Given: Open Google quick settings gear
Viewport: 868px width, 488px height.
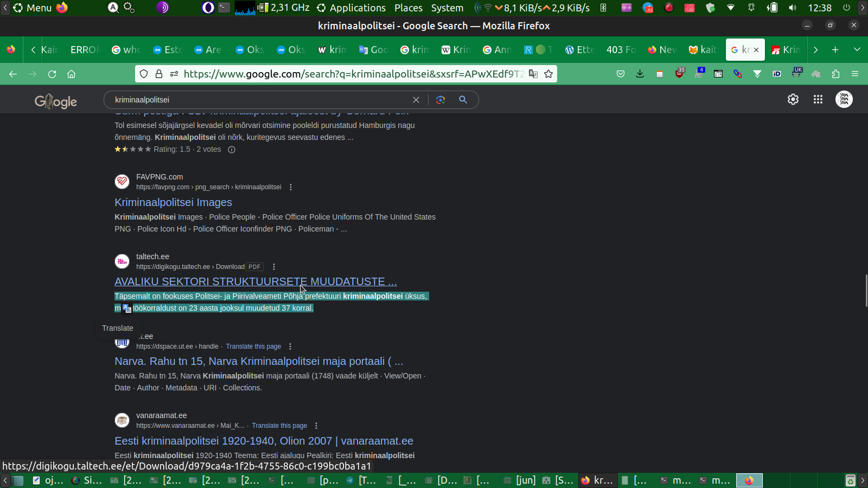Looking at the screenshot, I should pyautogui.click(x=793, y=99).
